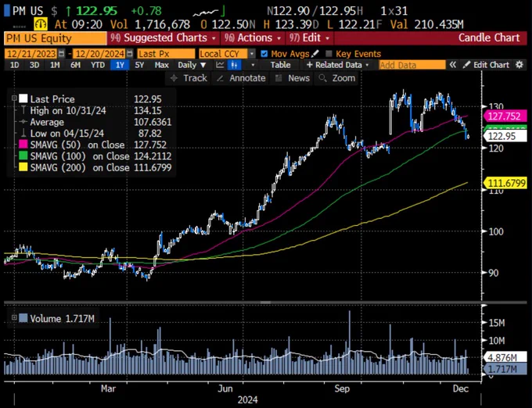Open chart type dropdown arrow after candle icon

coord(253,65)
